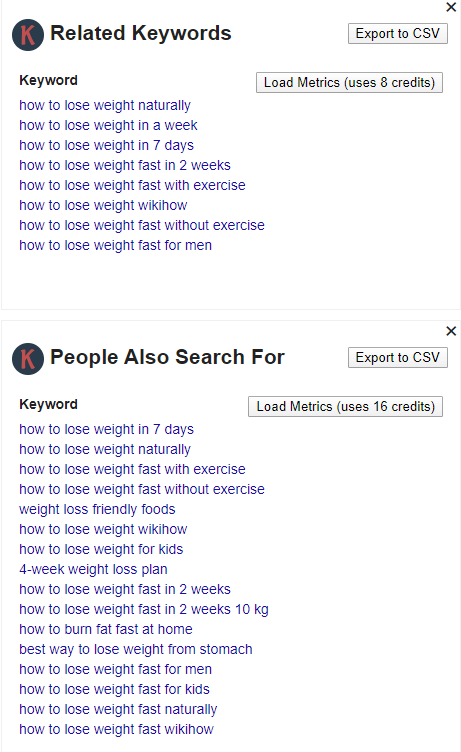Click the K logo beside People Also Search For
The width and height of the screenshot is (461, 752).
click(x=28, y=359)
